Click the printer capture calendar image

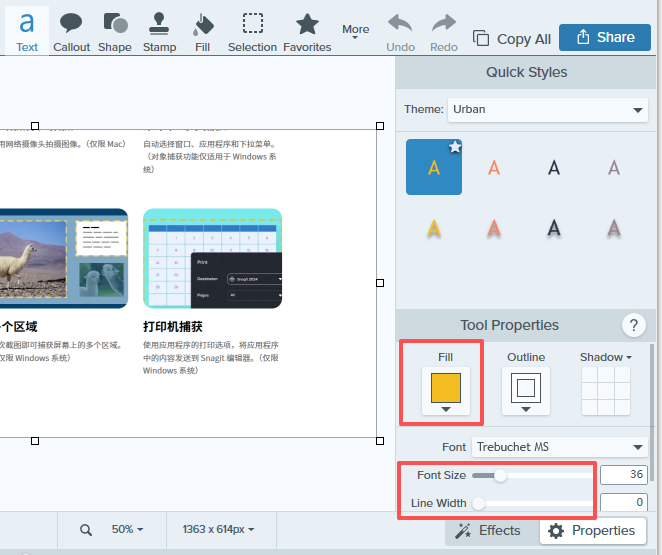pyautogui.click(x=212, y=258)
